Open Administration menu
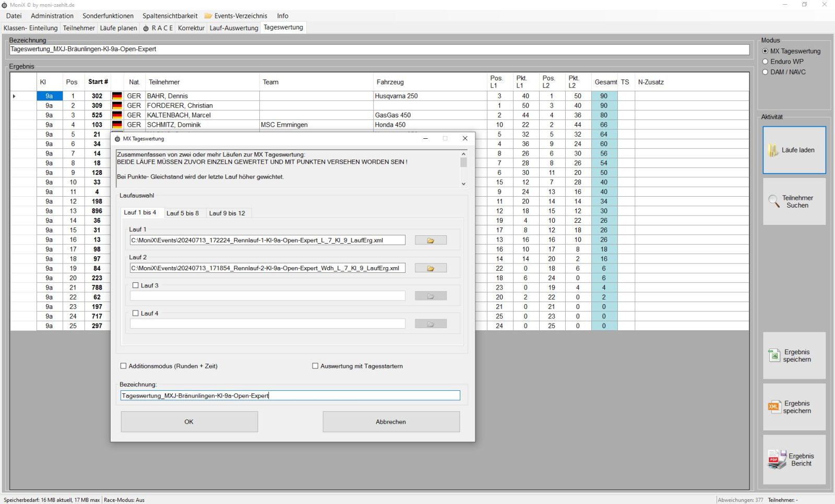This screenshot has width=835, height=504. [x=52, y=16]
